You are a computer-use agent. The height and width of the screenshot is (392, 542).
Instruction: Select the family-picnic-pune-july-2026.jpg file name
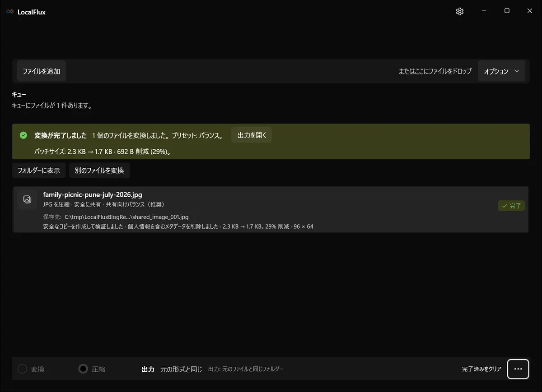93,195
